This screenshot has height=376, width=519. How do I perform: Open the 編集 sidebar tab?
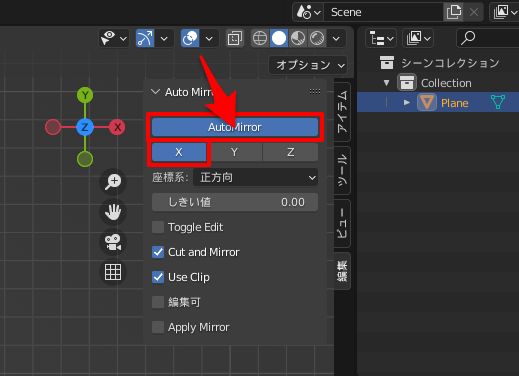pyautogui.click(x=342, y=271)
